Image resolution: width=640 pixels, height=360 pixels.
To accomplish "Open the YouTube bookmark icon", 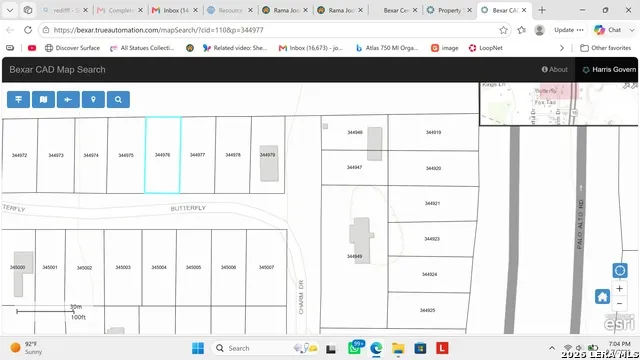I will click(x=32, y=48).
